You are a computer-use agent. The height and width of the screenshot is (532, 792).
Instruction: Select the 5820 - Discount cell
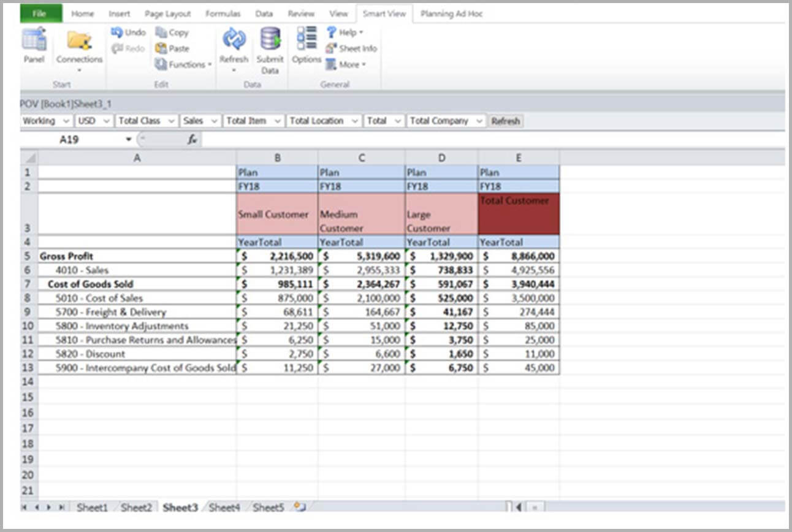[x=137, y=354]
